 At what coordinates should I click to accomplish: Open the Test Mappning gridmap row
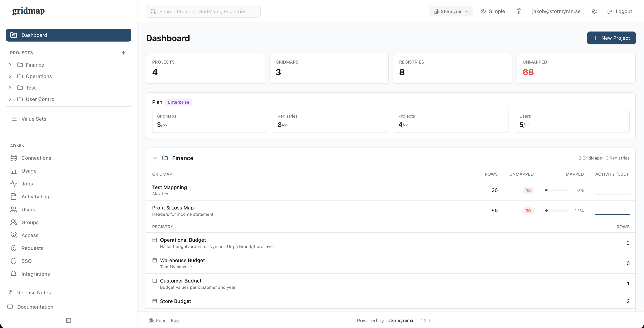click(391, 190)
